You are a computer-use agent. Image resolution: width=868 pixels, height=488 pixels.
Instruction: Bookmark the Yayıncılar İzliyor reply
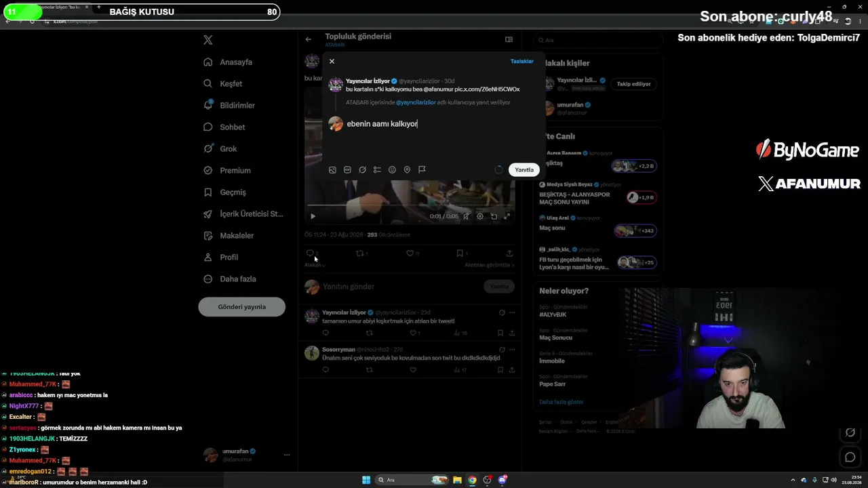500,333
